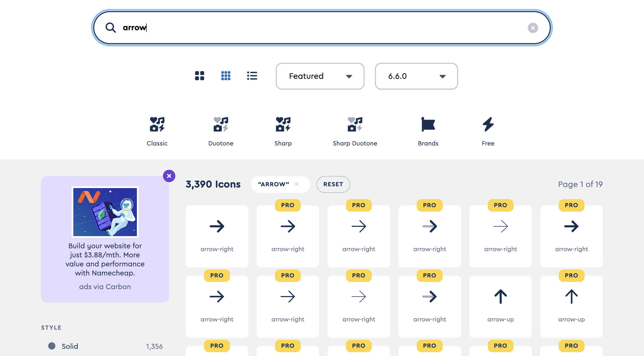The width and height of the screenshot is (644, 356).
Task: Remove the "ARROW" filter chip
Action: pyautogui.click(x=296, y=184)
